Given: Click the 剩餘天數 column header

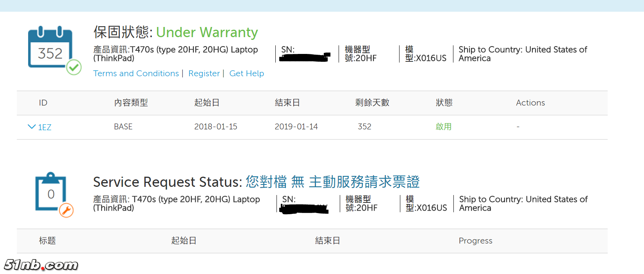Looking at the screenshot, I should pyautogui.click(x=372, y=103).
